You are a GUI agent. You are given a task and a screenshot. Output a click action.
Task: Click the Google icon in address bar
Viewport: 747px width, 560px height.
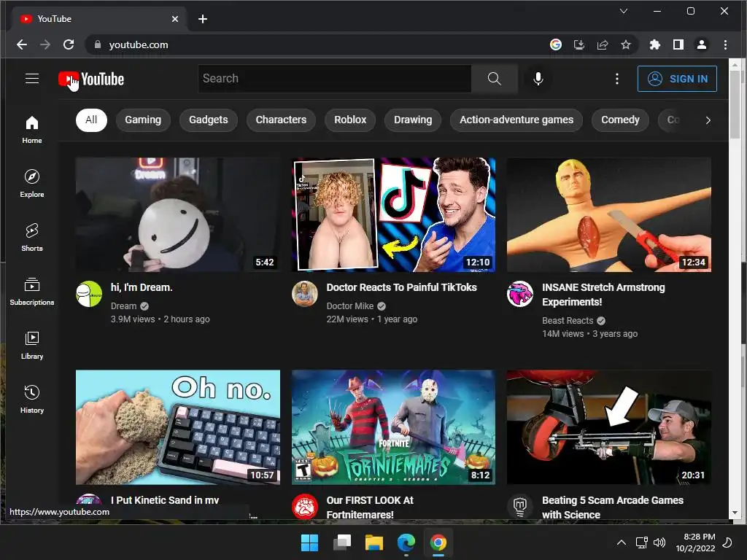click(x=555, y=44)
